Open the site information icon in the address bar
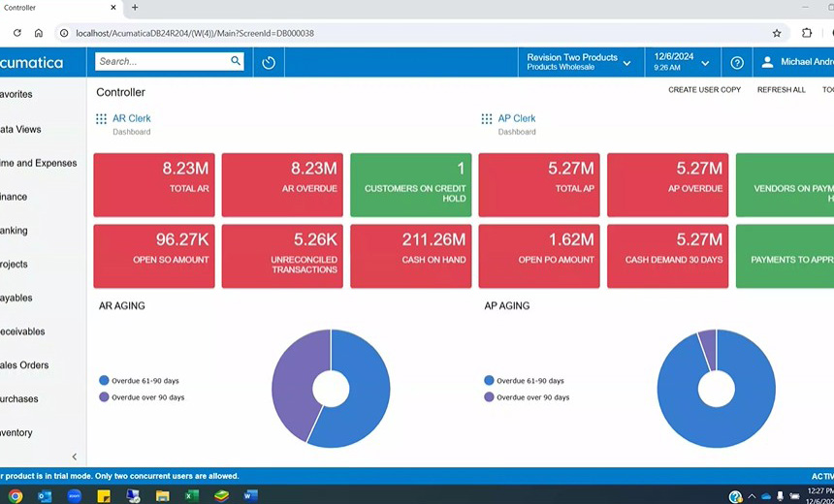The height and width of the screenshot is (504, 834). (x=64, y=33)
